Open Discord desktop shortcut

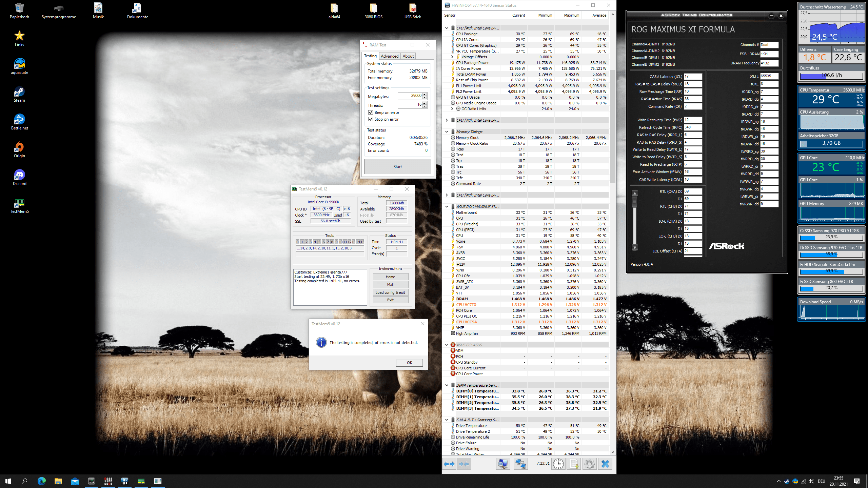coord(19,178)
